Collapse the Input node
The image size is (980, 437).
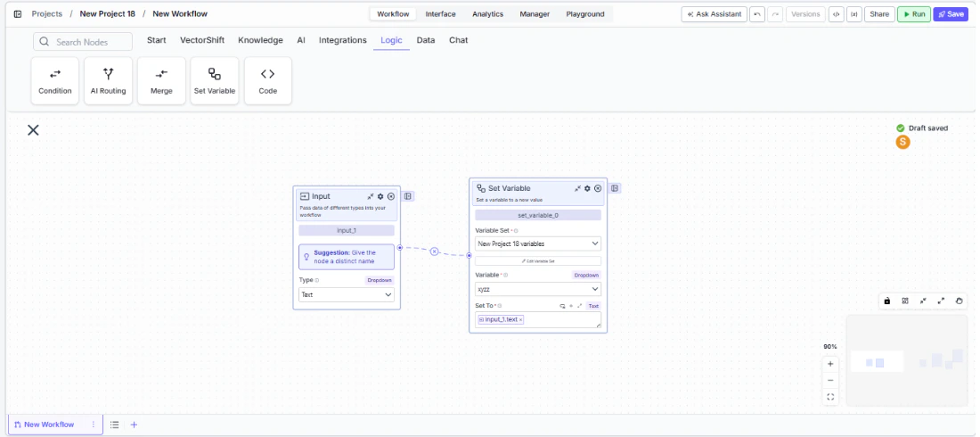click(x=370, y=196)
